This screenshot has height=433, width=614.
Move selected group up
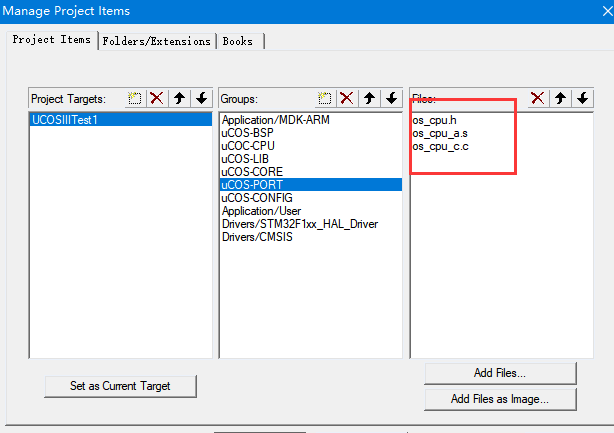(369, 98)
